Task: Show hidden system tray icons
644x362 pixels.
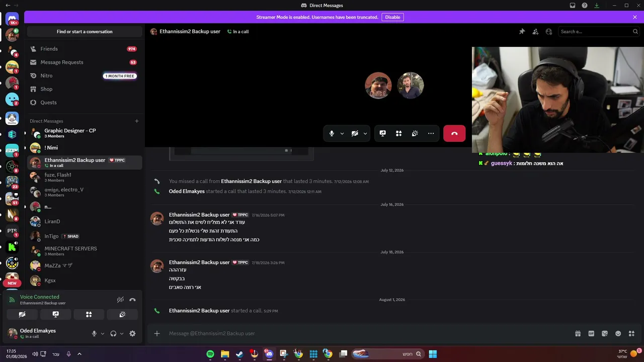Action: 79,354
